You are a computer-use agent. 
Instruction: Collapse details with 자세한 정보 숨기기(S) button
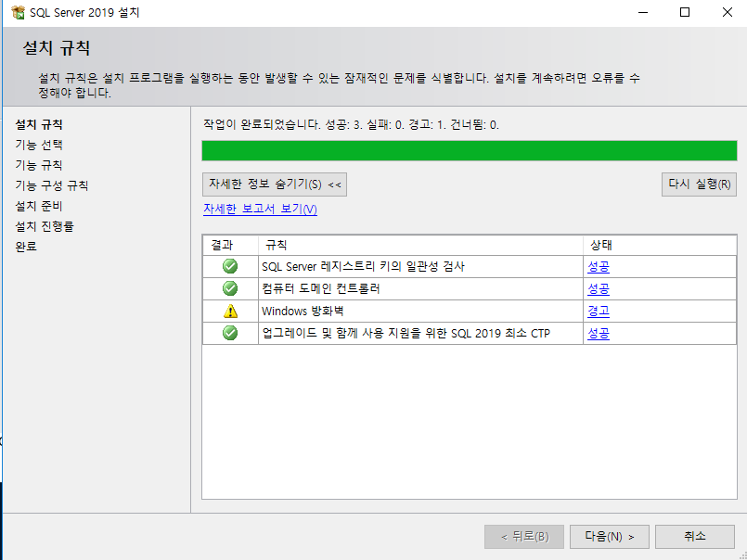click(275, 185)
